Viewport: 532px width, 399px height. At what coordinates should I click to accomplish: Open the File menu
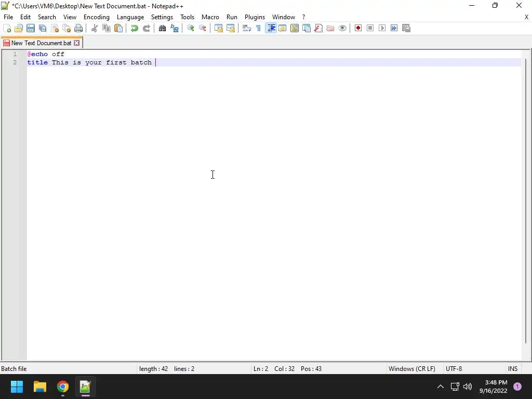point(8,17)
